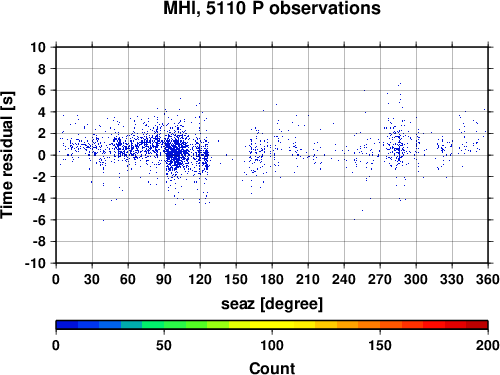Click the colorbar tick label 50

point(164,345)
